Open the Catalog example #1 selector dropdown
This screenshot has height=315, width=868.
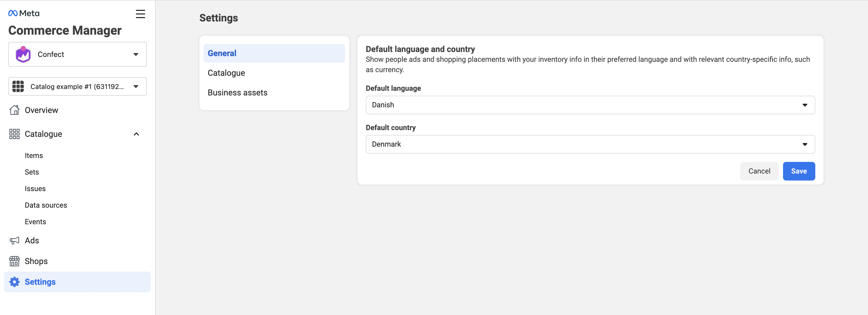[78, 86]
